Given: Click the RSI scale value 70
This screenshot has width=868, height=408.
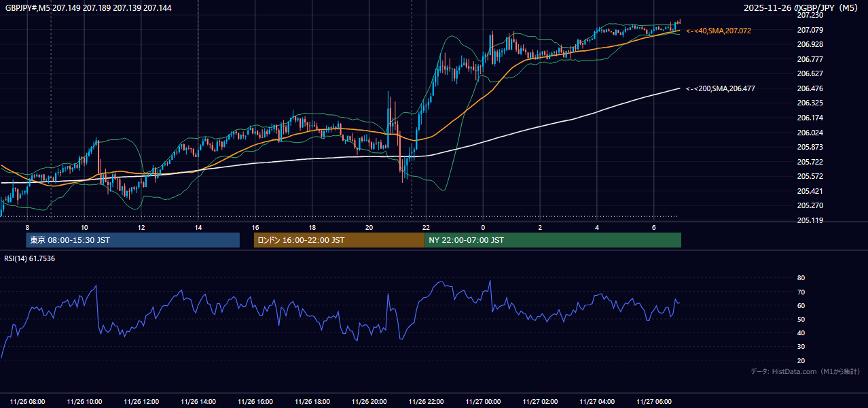Looking at the screenshot, I should coord(801,292).
